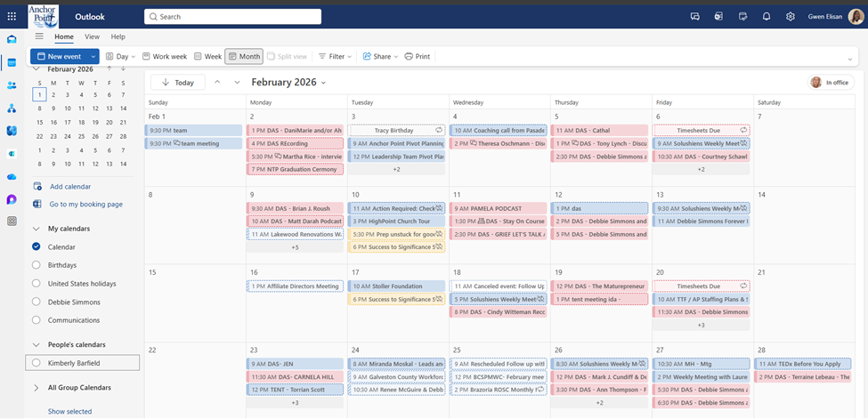Open the Bookings icon in left rail
This screenshot has width=868, height=419.
coord(12,154)
